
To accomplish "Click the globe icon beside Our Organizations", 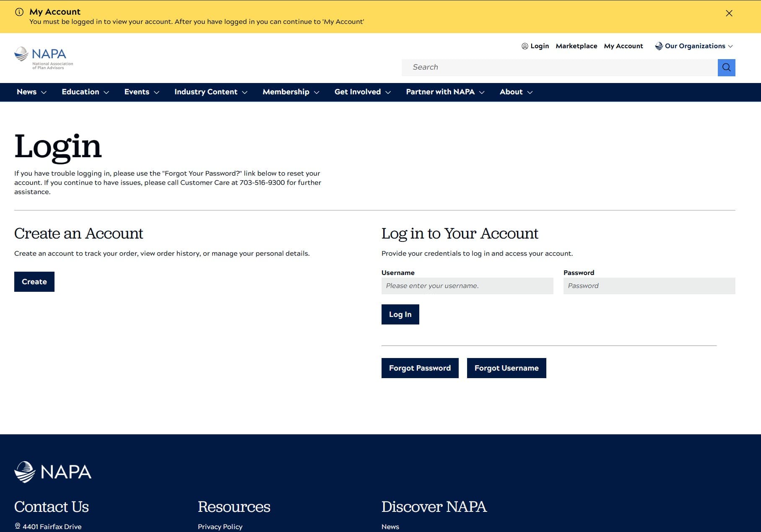I will tap(659, 46).
